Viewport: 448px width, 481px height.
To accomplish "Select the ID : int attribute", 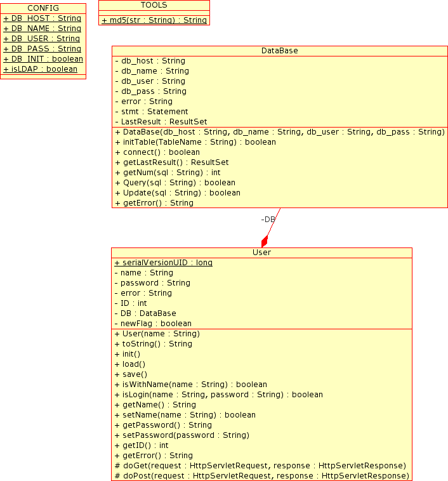I will [x=131, y=303].
